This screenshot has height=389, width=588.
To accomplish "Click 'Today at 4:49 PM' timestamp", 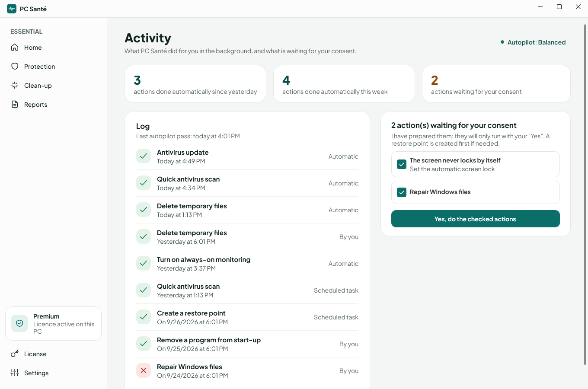I will [181, 161].
